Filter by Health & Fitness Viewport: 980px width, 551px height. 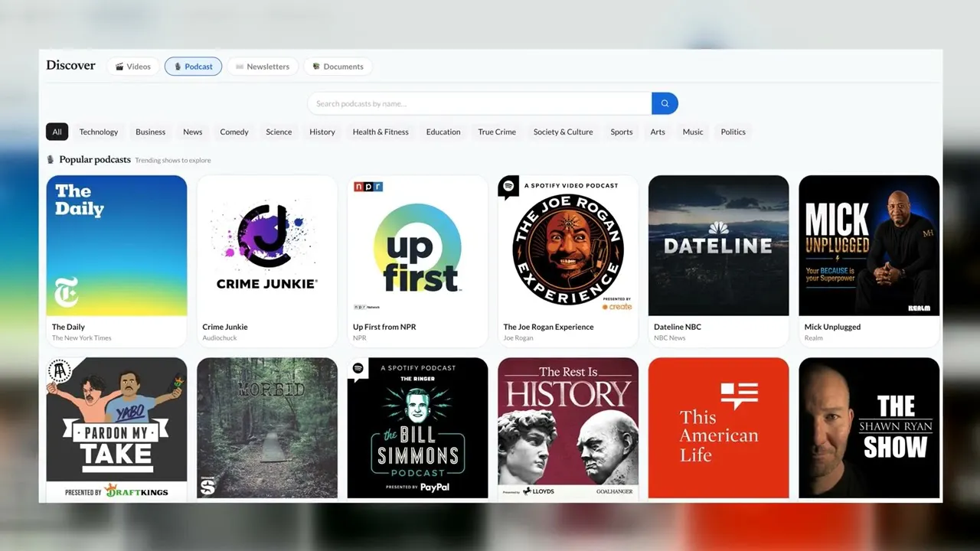[x=381, y=132]
